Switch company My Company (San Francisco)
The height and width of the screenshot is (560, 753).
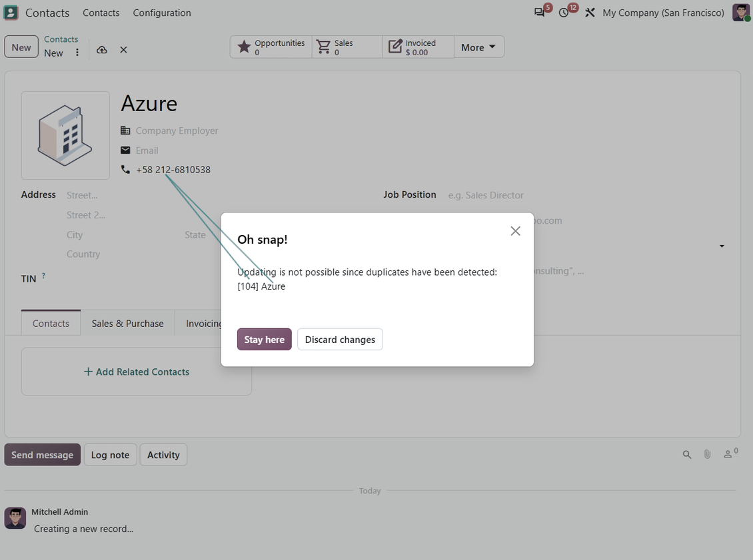point(663,13)
